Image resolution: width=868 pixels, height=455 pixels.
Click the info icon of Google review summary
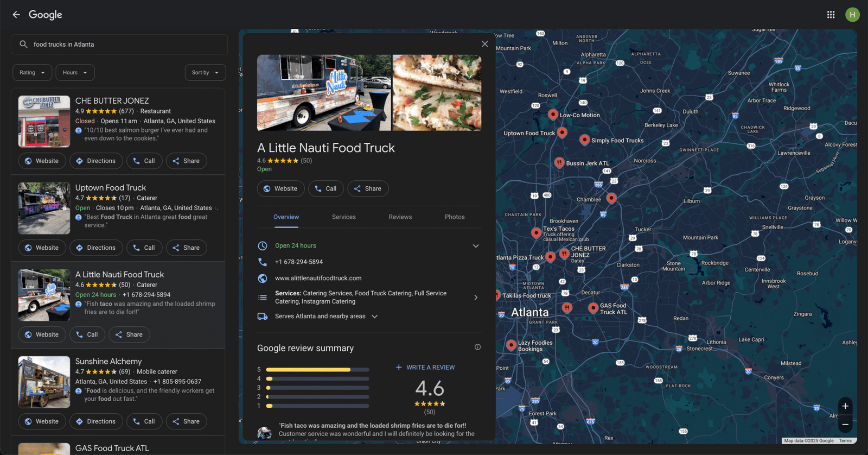477,347
